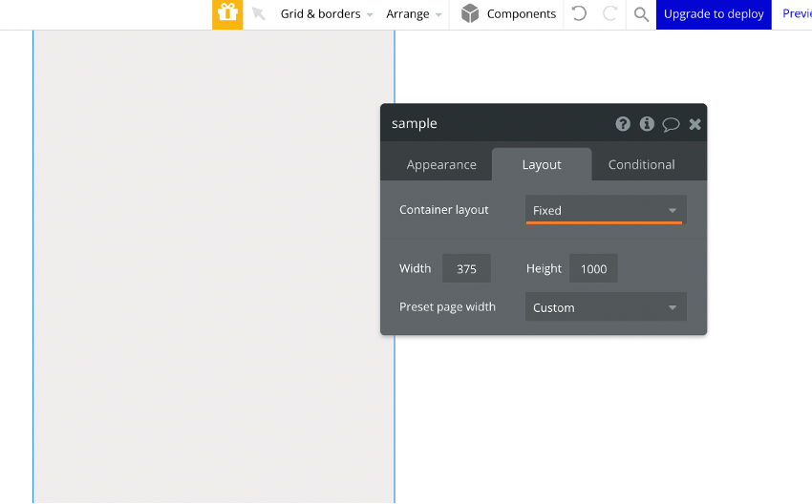Click the info icon in sample panel

(x=647, y=124)
